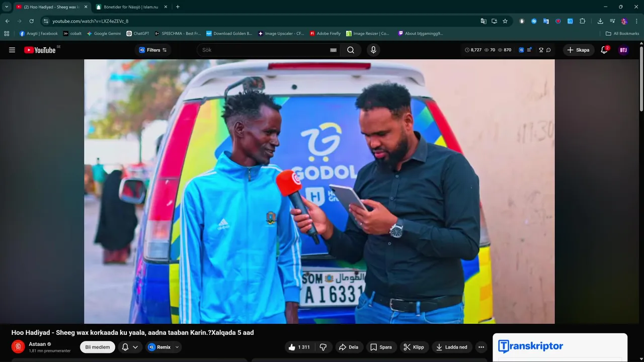The width and height of the screenshot is (644, 362).
Task: Click the Bli medlem button
Action: (98, 347)
